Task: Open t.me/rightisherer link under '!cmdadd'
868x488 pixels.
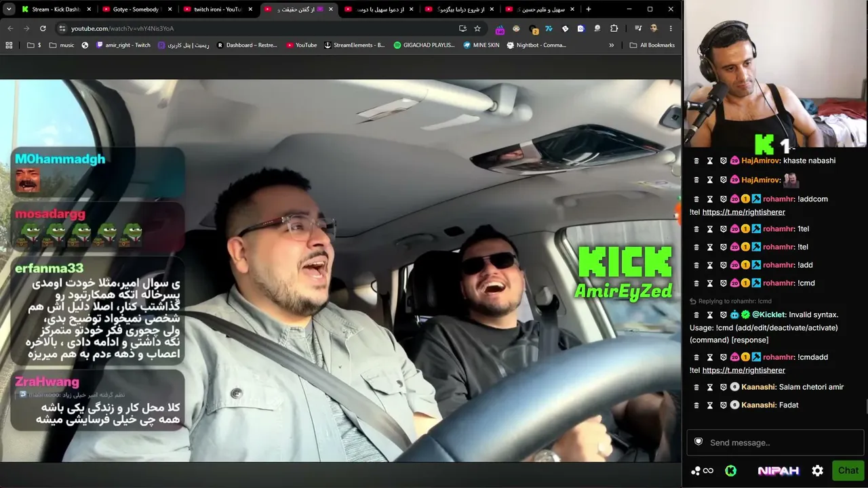Action: pos(744,370)
